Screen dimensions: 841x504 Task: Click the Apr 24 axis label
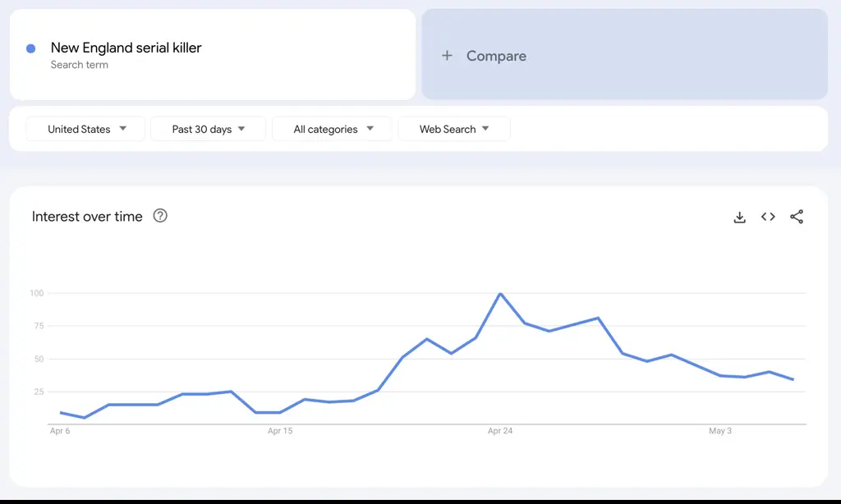[500, 431]
